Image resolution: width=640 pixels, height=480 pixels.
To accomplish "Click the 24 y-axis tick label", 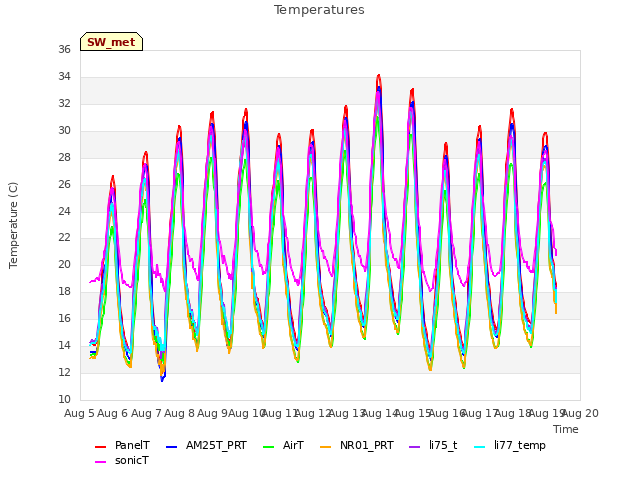I will [64, 211].
